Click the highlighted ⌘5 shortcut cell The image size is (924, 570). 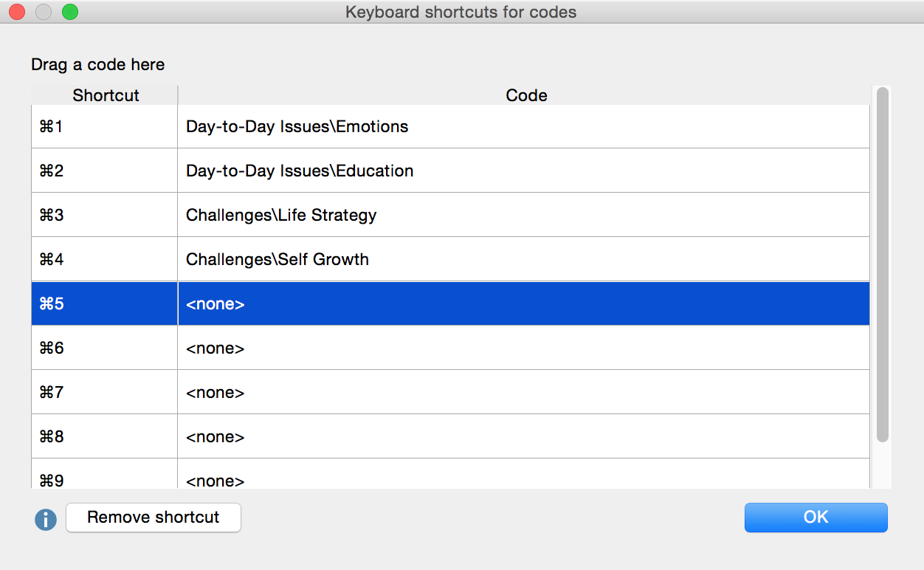(x=104, y=303)
